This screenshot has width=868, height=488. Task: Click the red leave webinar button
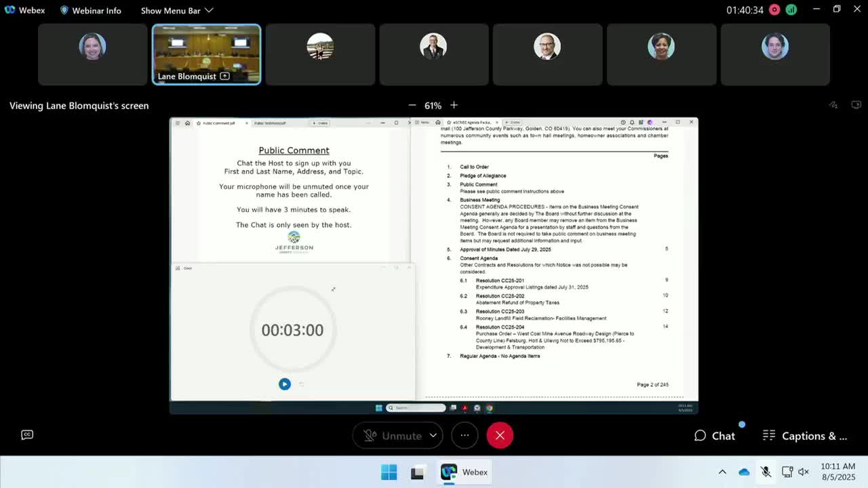(x=500, y=435)
